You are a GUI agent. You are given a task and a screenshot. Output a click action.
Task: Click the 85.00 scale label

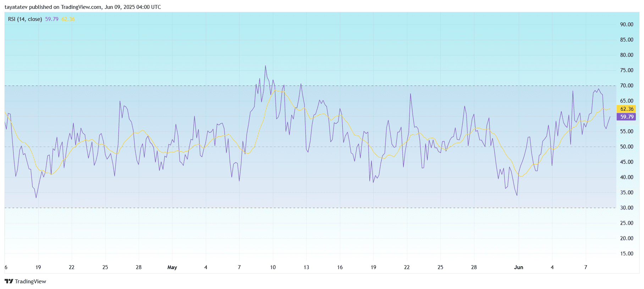627,40
